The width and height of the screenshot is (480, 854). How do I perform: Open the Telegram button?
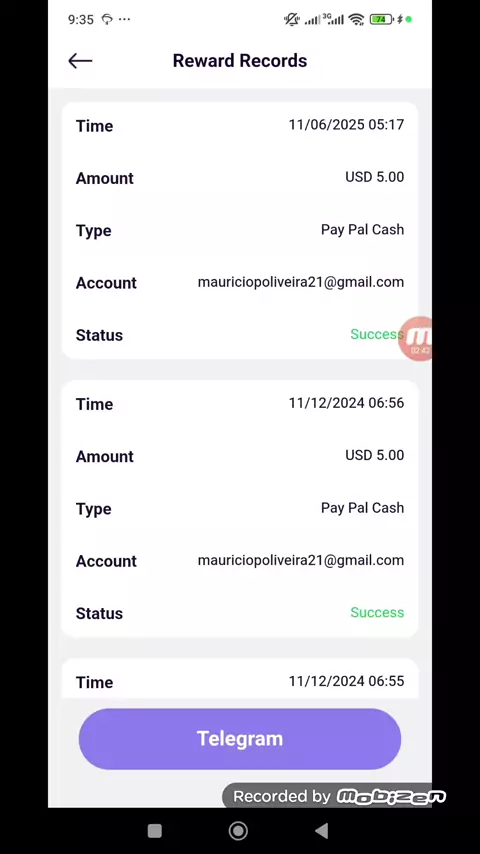240,739
